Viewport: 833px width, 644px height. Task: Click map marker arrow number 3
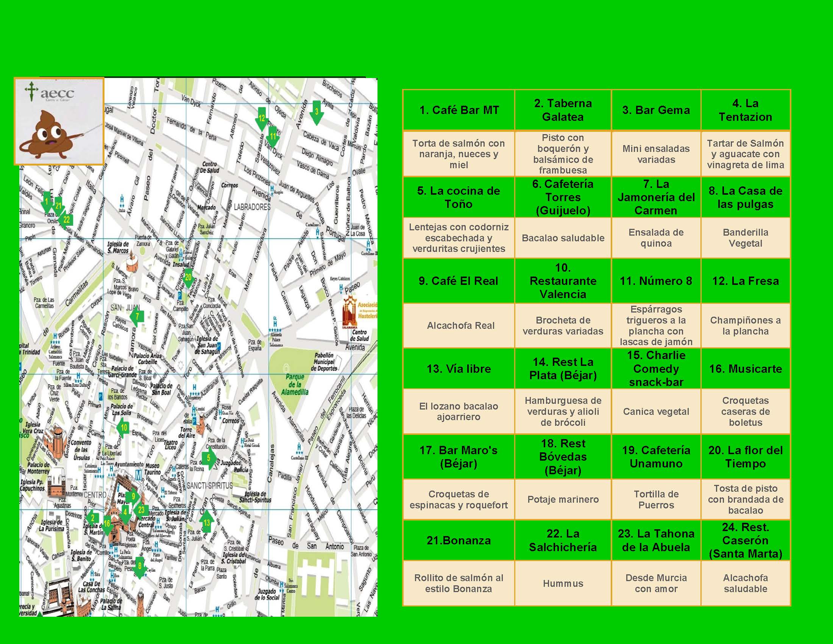coord(316,113)
